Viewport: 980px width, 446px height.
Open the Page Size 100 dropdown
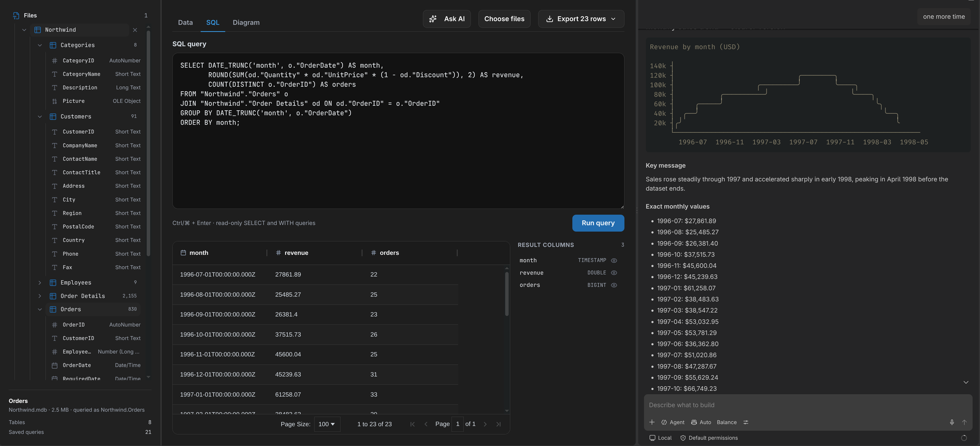(x=326, y=424)
